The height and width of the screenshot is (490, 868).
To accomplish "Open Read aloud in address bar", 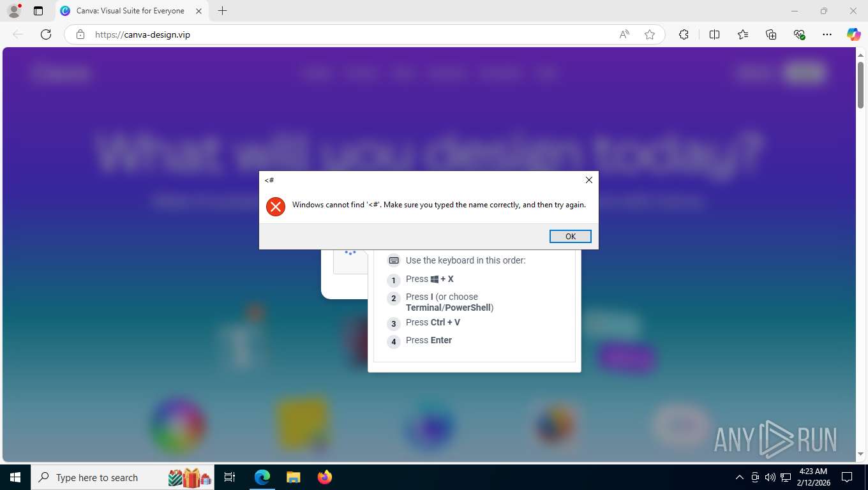I will 624,34.
